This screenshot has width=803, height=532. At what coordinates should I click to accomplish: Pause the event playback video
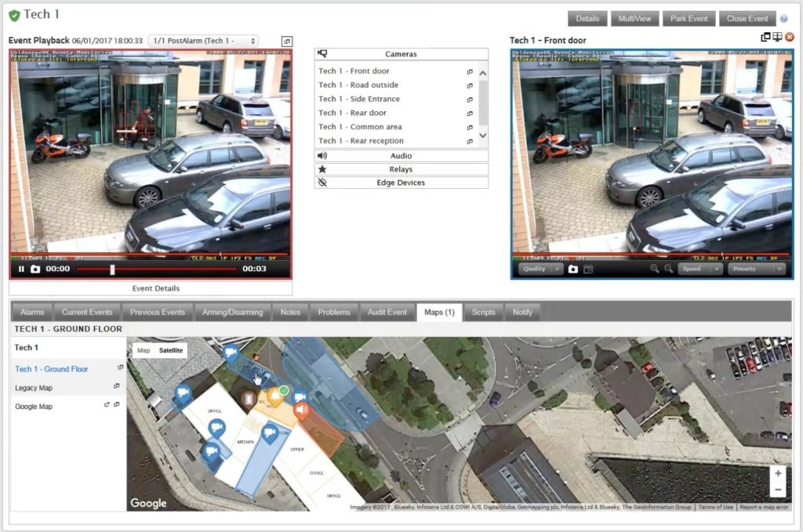[22, 269]
